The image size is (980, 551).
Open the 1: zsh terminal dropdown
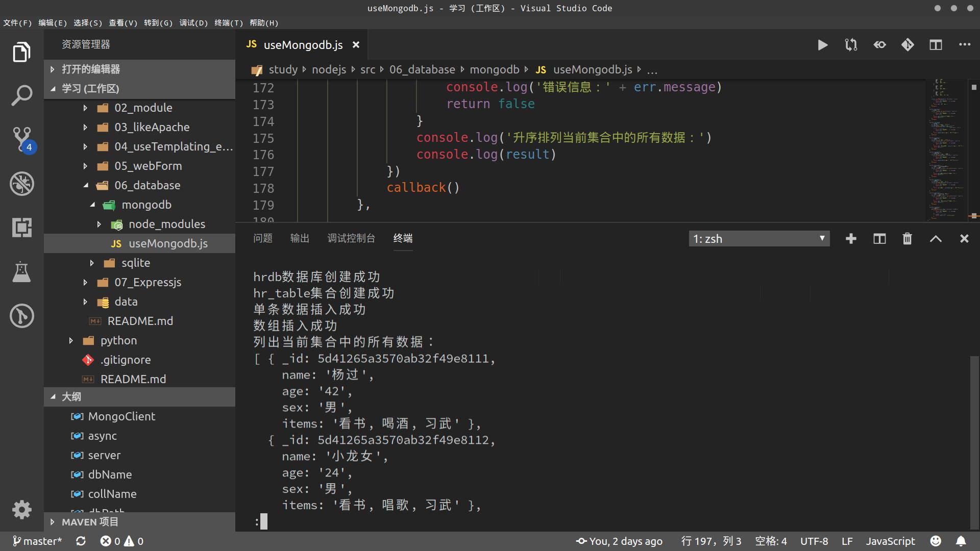[759, 238]
